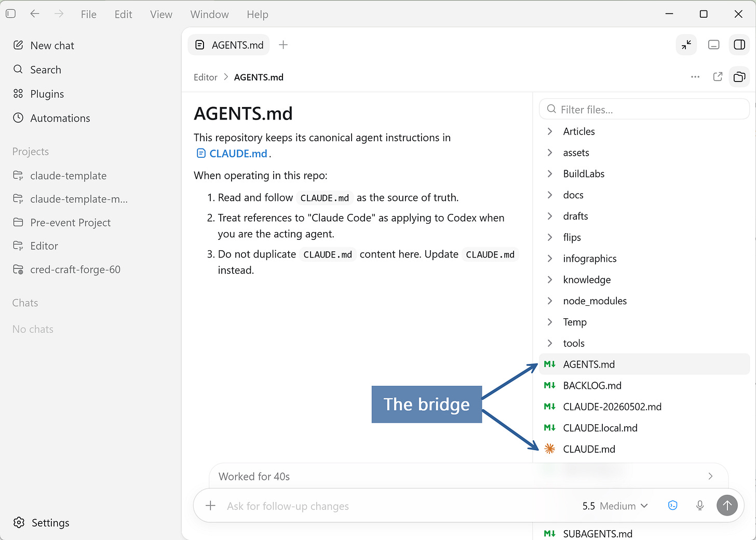This screenshot has width=756, height=540.
Task: Open Automations in the sidebar
Action: coord(51,118)
